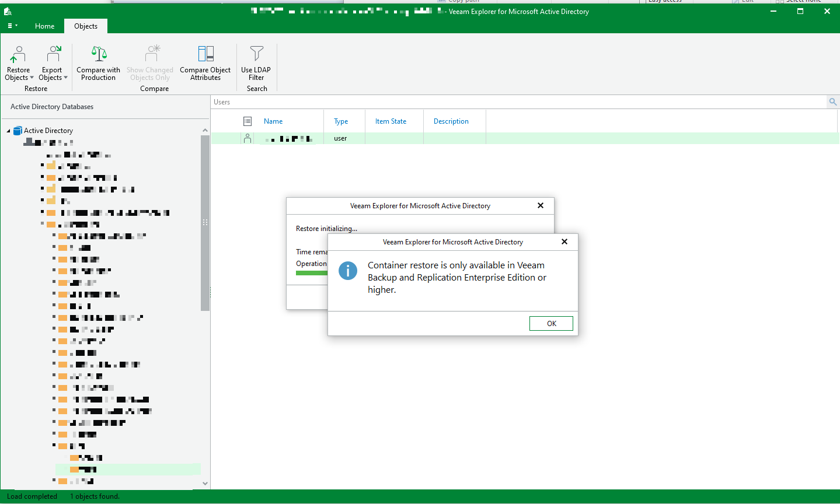840x504 pixels.
Task: Click the Export Objects ribbon icon
Action: click(x=53, y=54)
